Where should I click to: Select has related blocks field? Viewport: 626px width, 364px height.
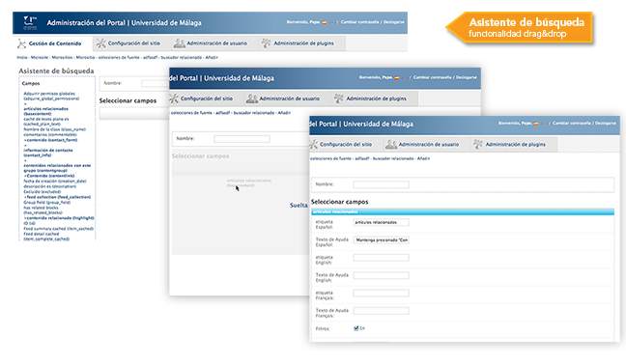coord(43,210)
